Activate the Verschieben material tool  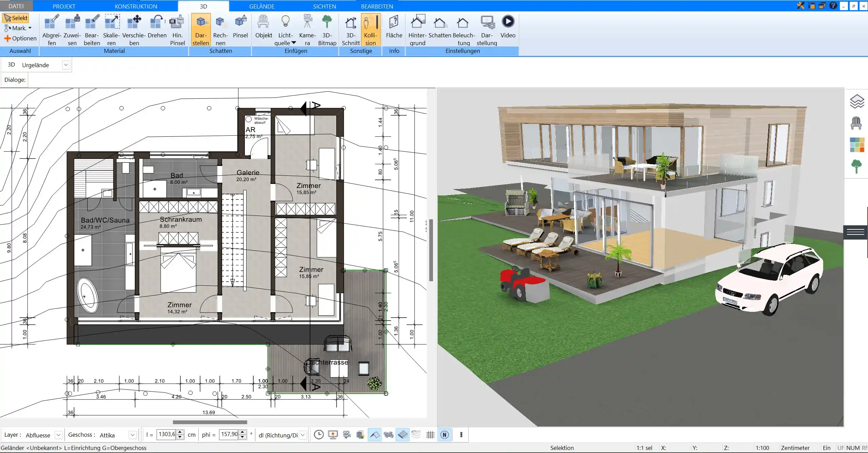pyautogui.click(x=134, y=30)
